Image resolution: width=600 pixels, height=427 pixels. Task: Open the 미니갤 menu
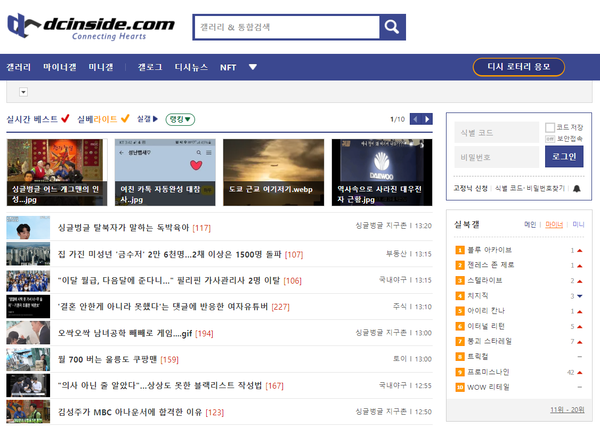coord(101,67)
